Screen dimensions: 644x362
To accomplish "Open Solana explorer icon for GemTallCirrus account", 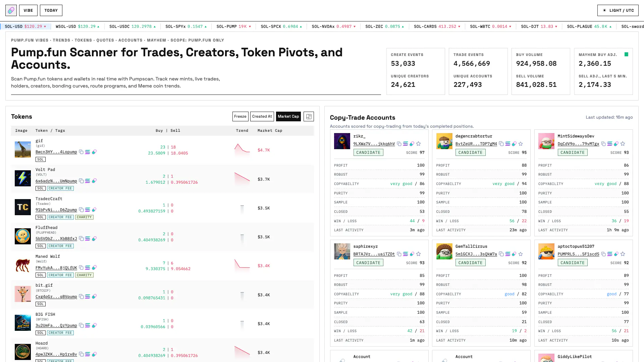I will click(x=508, y=254).
